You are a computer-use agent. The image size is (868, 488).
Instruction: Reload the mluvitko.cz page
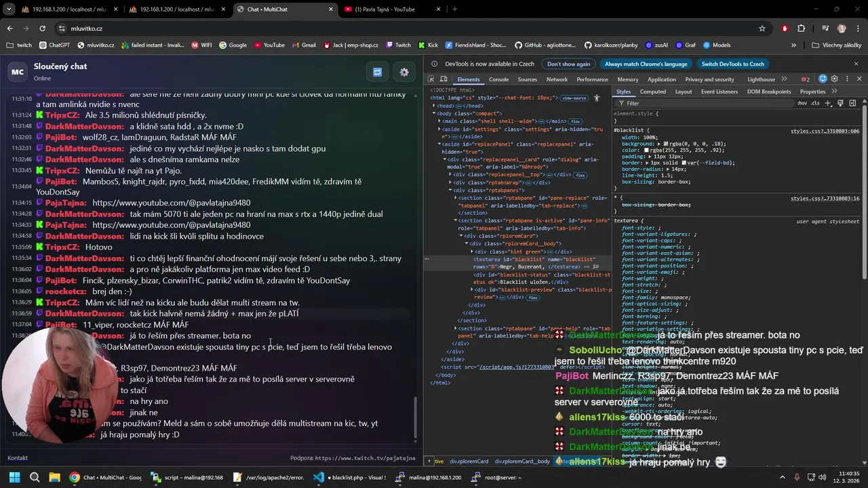42,28
